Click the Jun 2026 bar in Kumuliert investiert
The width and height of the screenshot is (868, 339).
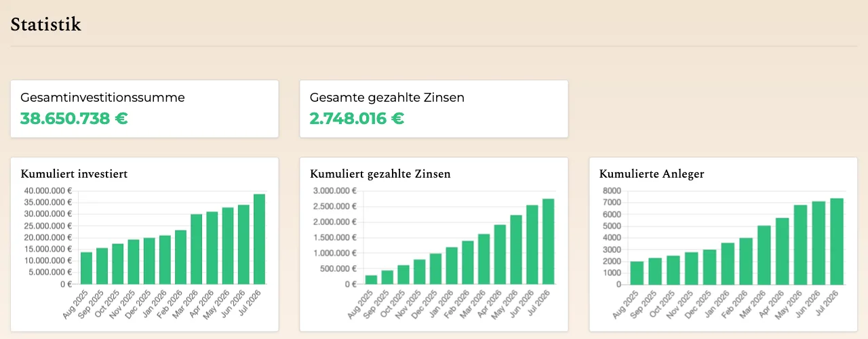[243, 245]
